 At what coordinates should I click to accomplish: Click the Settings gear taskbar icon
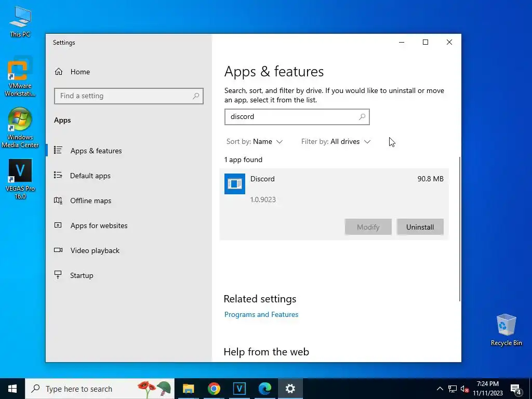290,389
